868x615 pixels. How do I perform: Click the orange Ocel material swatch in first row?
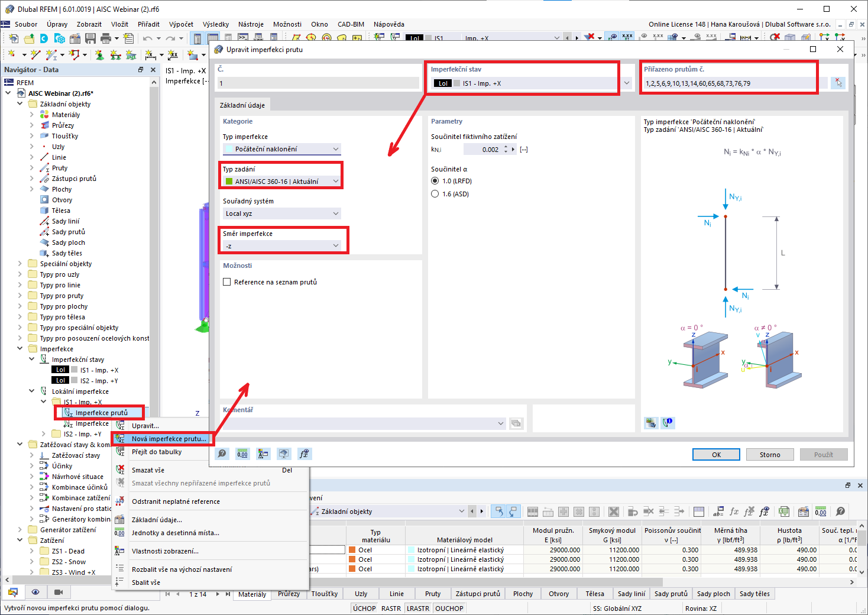[352, 550]
